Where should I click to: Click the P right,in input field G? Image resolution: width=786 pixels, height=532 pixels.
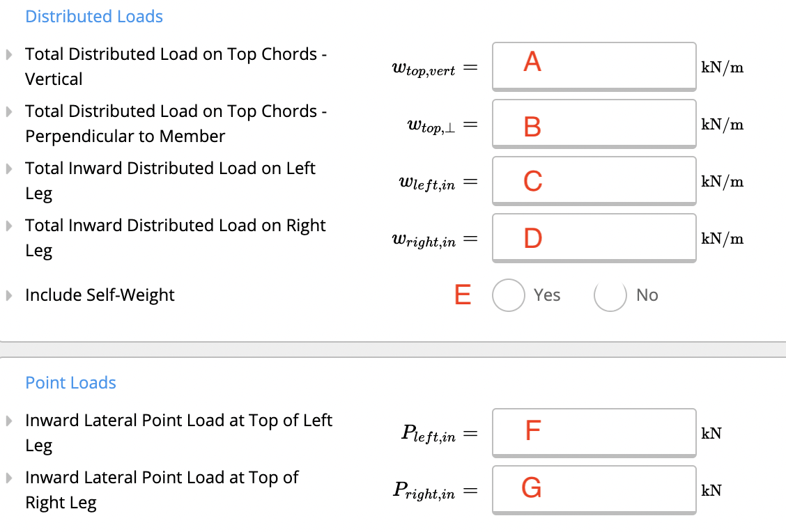pyautogui.click(x=594, y=490)
